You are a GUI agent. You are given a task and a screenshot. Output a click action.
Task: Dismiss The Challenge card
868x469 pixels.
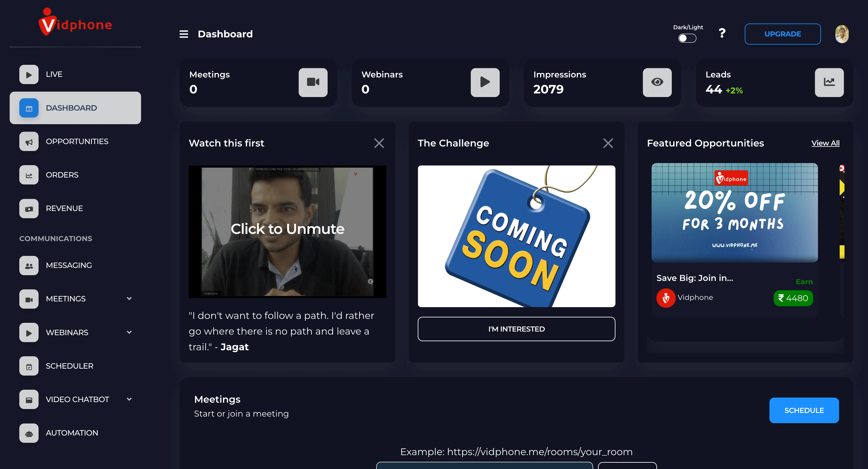click(x=608, y=143)
